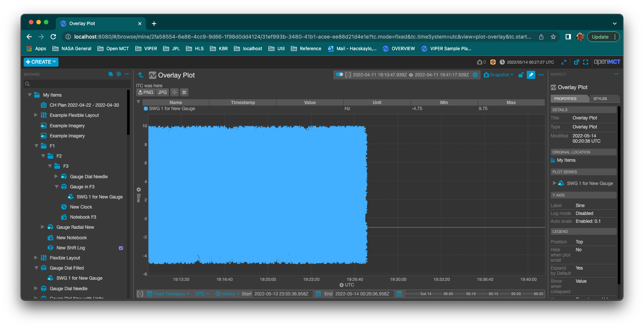This screenshot has height=328, width=644.
Task: Collapse the plot legend triangle
Action: [x=138, y=102]
